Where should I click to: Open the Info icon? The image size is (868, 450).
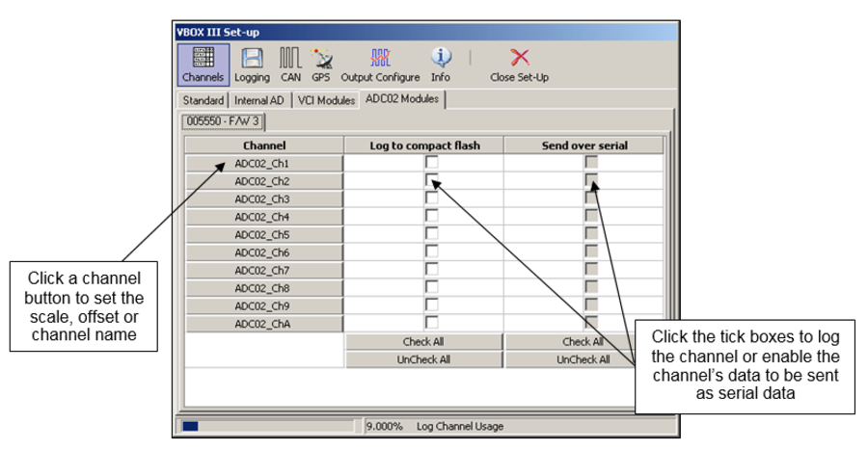[x=441, y=66]
